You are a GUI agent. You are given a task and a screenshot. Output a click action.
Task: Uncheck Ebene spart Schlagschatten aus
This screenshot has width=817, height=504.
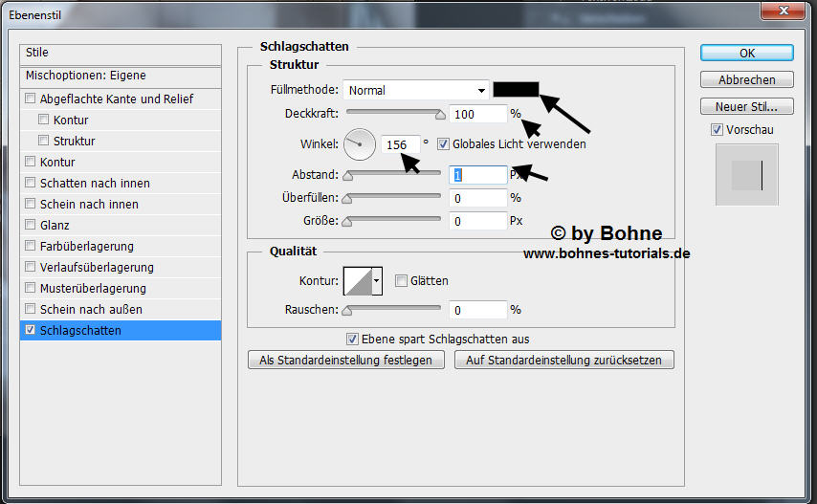pyautogui.click(x=352, y=339)
